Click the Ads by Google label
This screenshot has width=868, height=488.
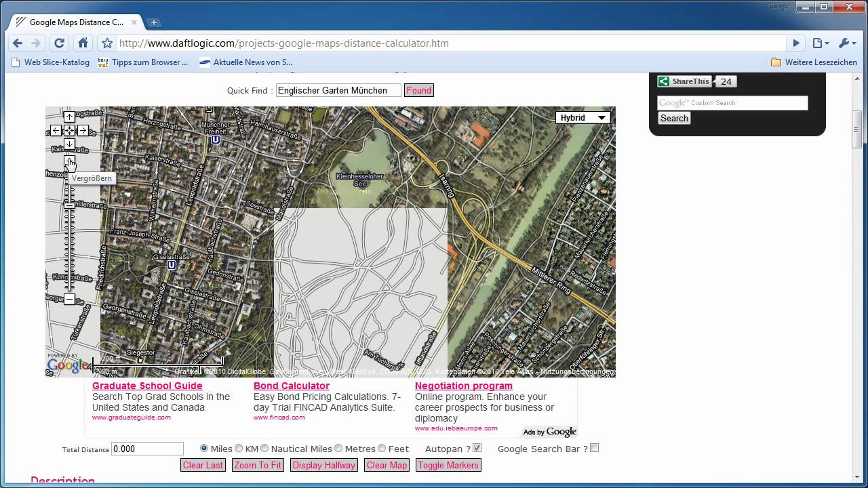tap(550, 432)
